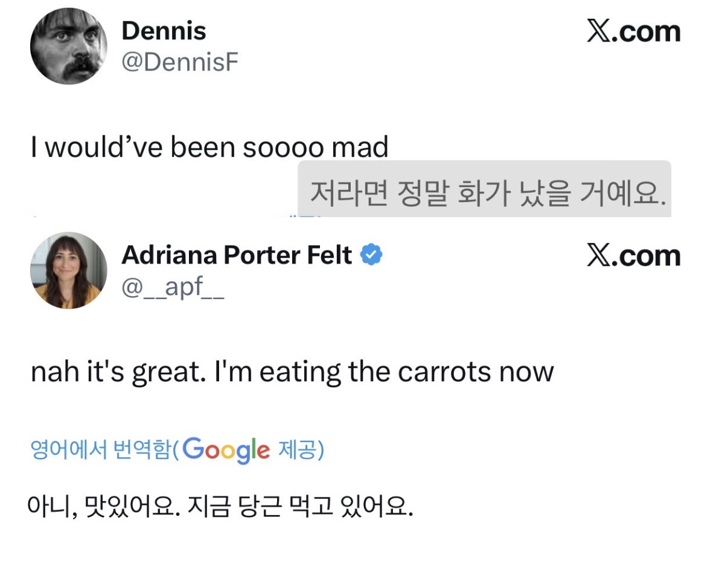Click the @DennisF handle
728x570 pixels.
click(180, 62)
